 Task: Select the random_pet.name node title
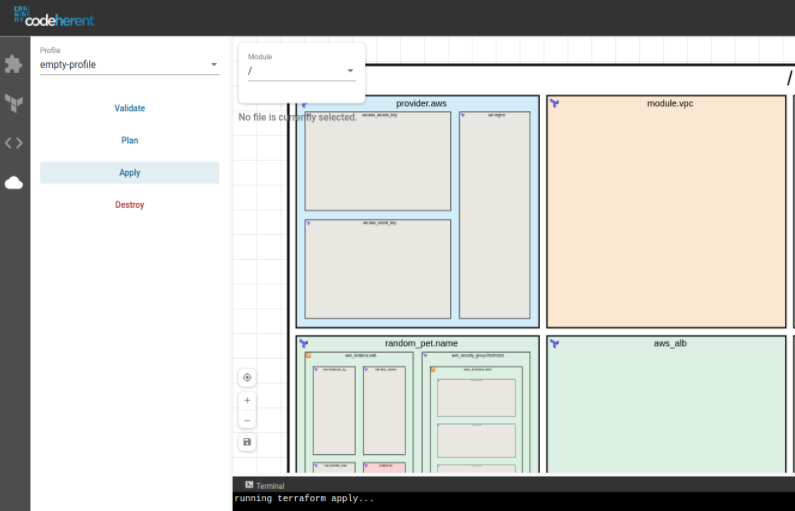(421, 343)
